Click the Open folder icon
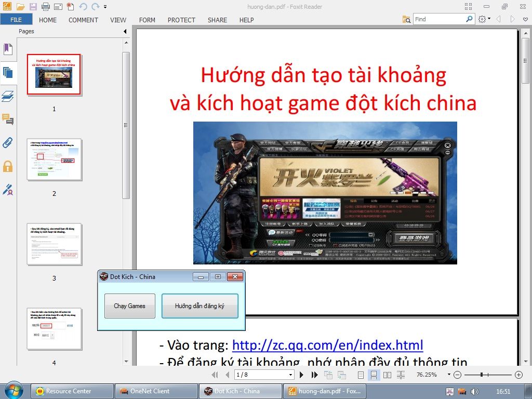 (x=20, y=7)
